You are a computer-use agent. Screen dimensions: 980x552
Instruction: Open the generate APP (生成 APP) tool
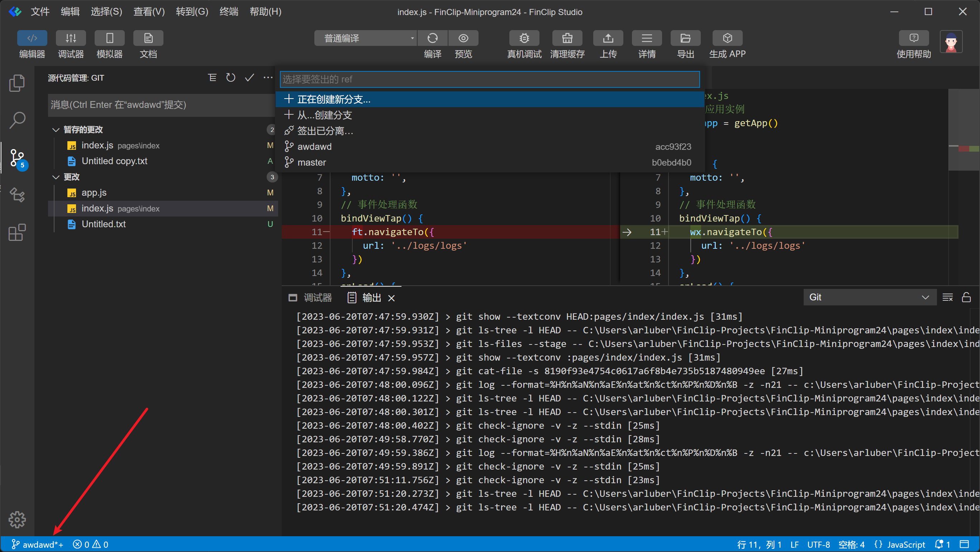click(x=727, y=38)
